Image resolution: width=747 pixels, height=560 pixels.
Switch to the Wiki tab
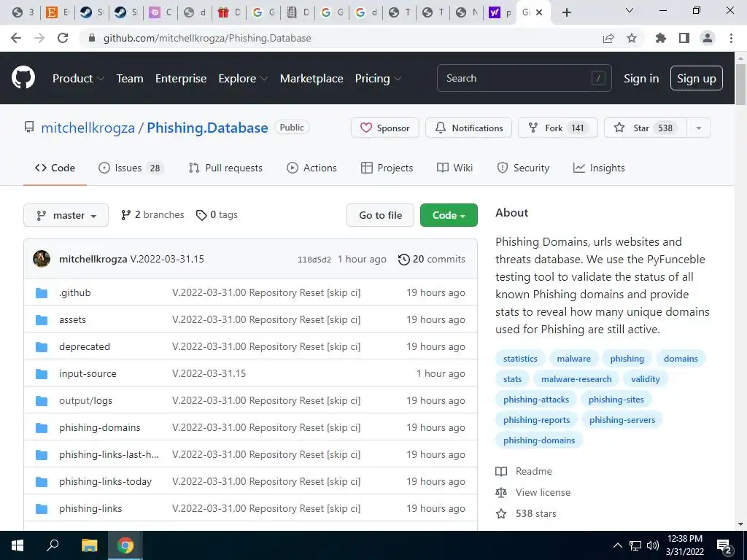point(455,168)
